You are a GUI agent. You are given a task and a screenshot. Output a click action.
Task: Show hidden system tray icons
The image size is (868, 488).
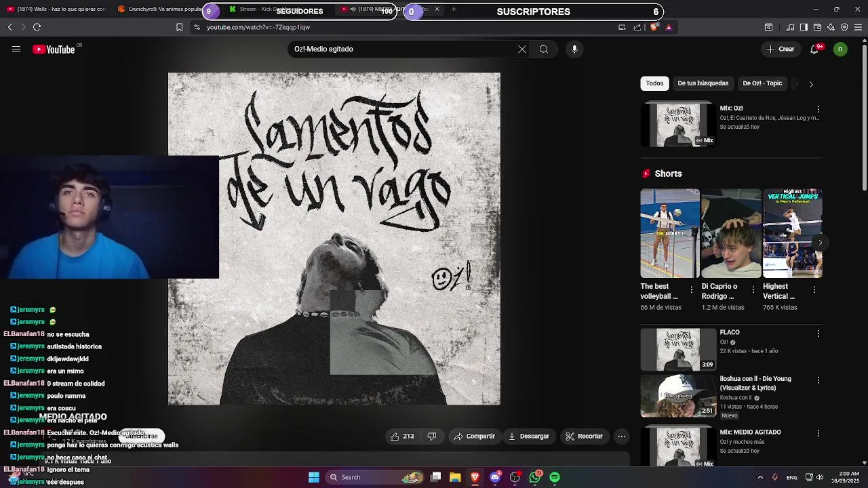click(x=760, y=477)
